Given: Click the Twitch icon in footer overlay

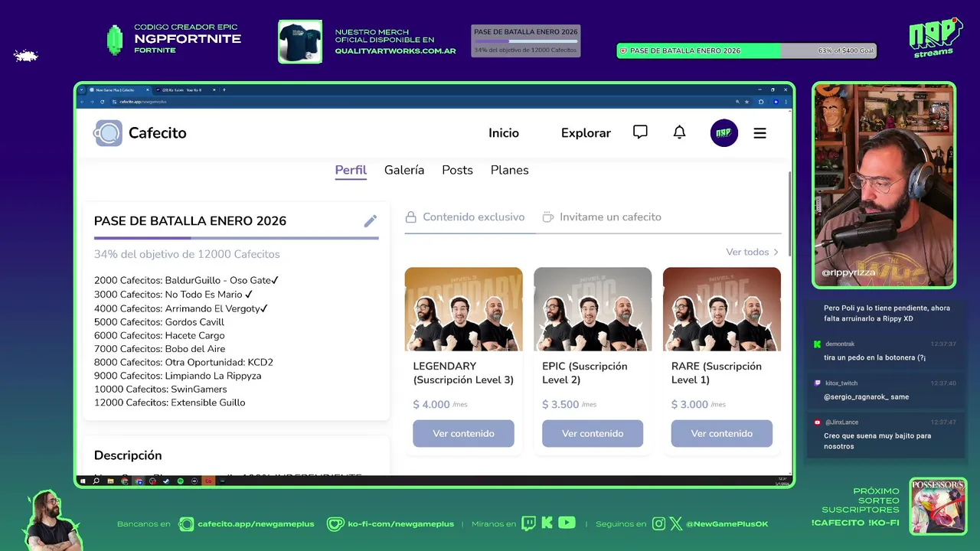Looking at the screenshot, I should (528, 523).
